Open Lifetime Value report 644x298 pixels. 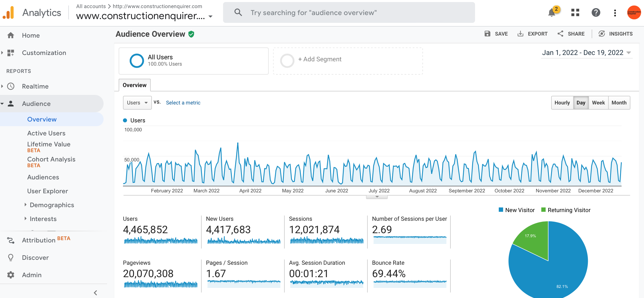[x=49, y=144]
